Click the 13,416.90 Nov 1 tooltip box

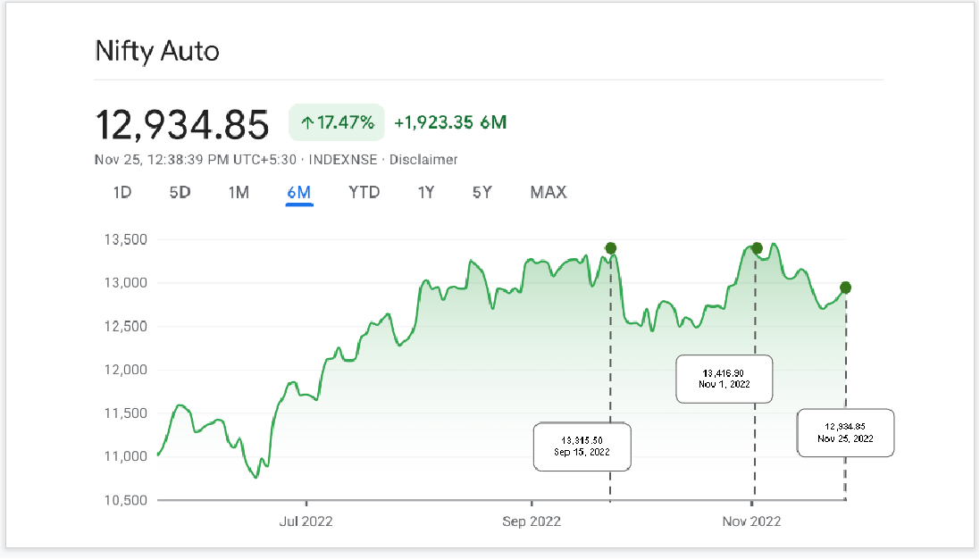click(724, 378)
